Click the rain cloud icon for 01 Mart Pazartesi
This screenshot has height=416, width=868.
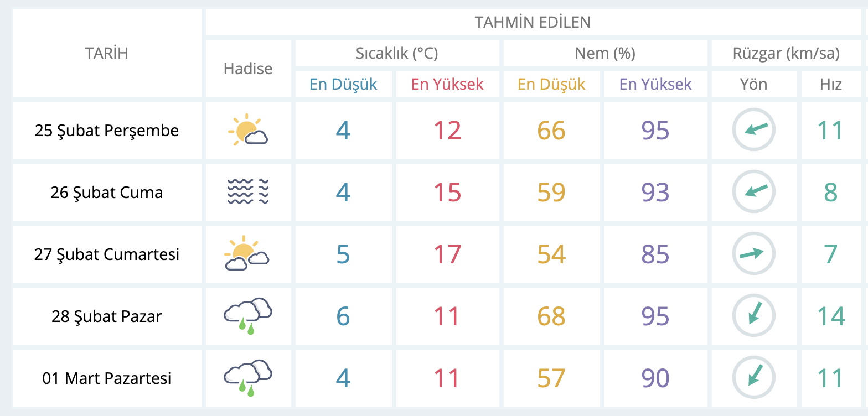[248, 378]
